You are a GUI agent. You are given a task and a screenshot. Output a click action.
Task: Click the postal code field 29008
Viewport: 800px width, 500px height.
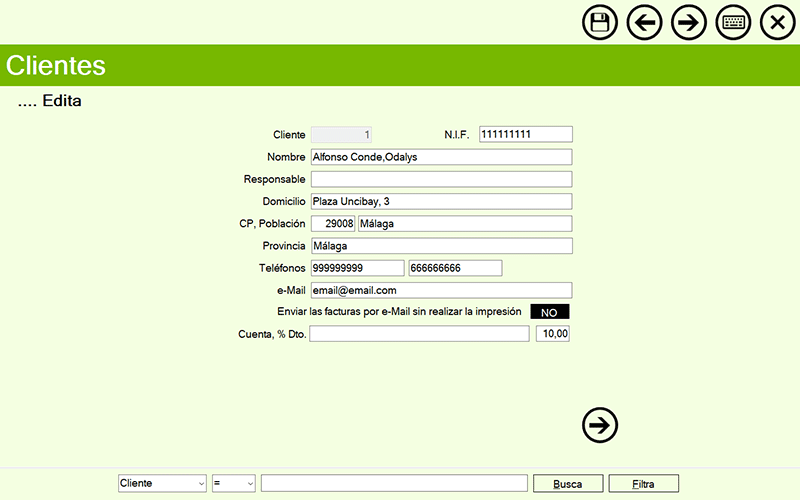point(333,223)
